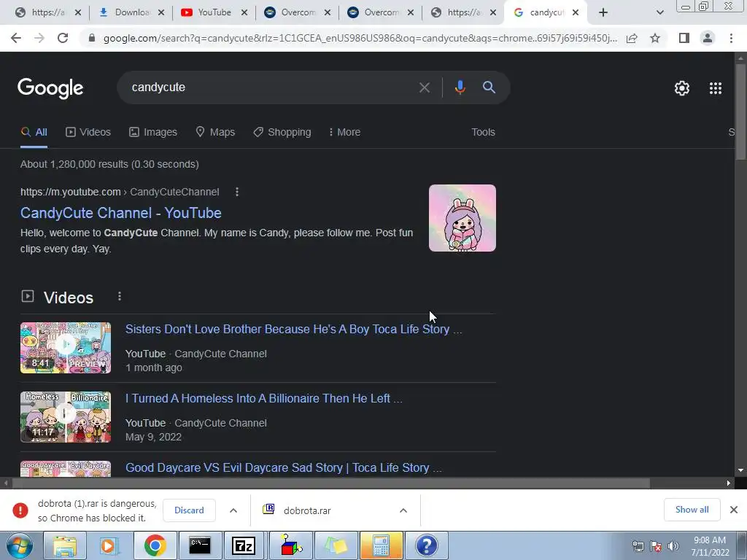This screenshot has height=560, width=747.
Task: Start voice search with microphone
Action: point(460,87)
